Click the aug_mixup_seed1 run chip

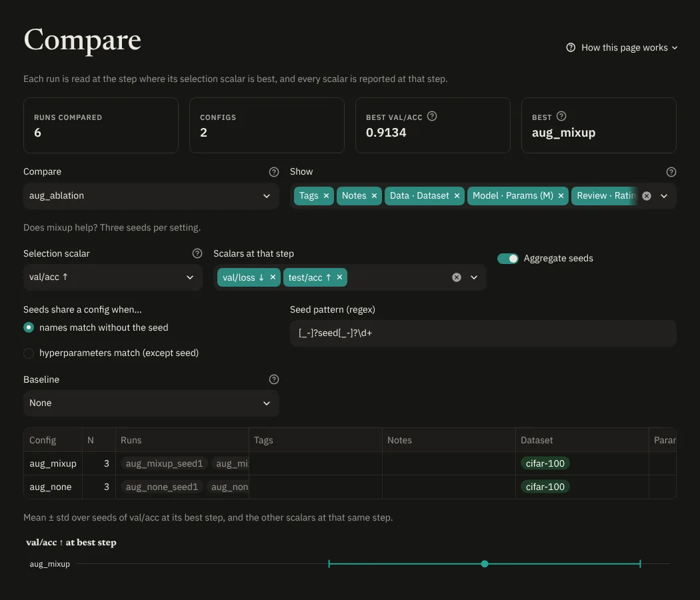click(x=164, y=463)
